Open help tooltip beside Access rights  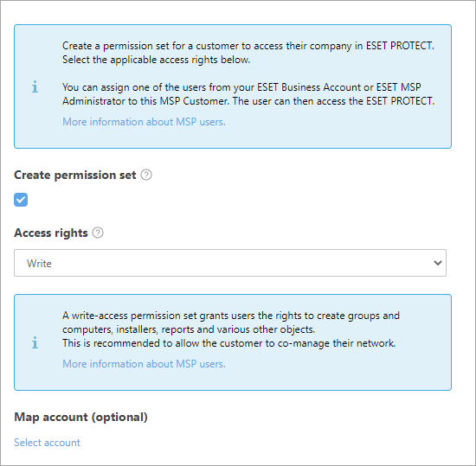pyautogui.click(x=98, y=233)
